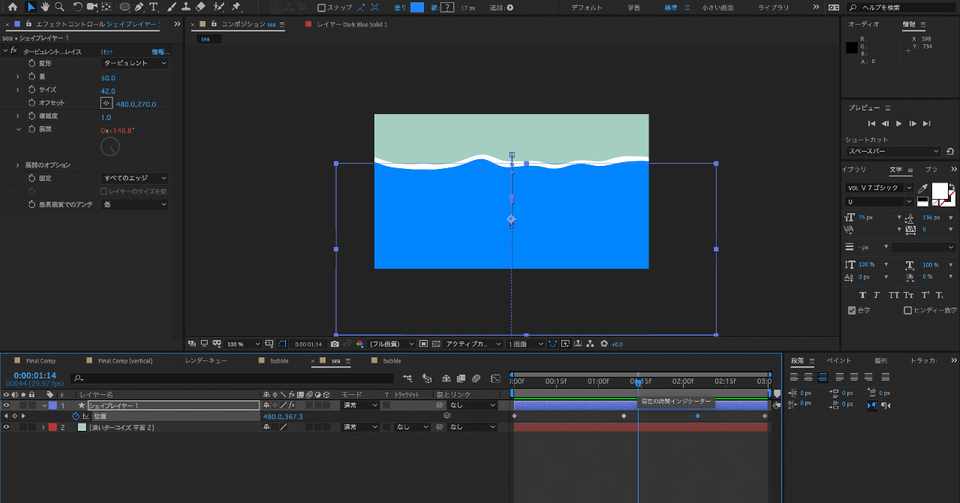The image size is (960, 503).
Task: Select the Camera tool
Action: [x=92, y=7]
